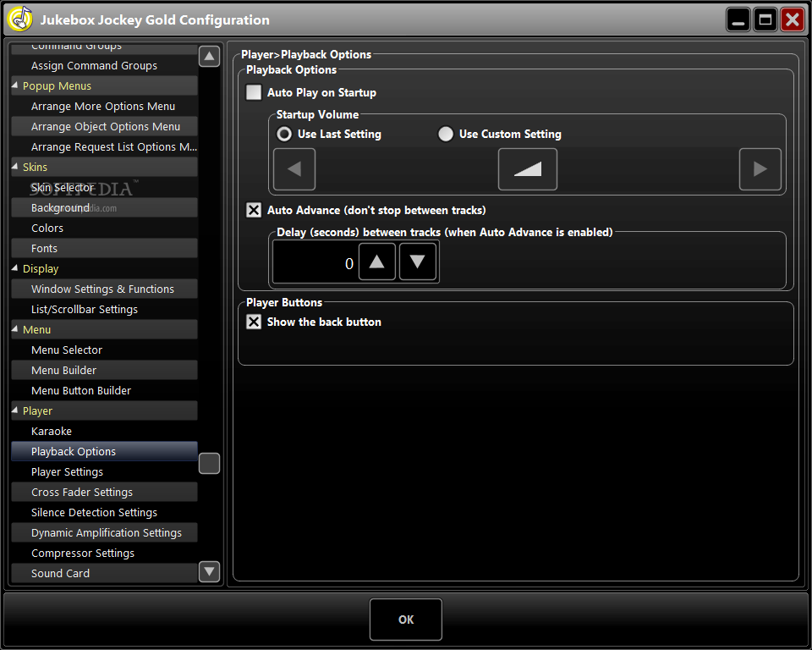Open Fonts settings
The image size is (812, 650).
104,248
